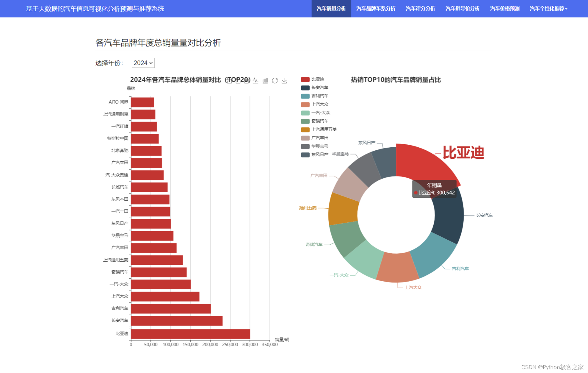Expand 汽车个性化推荐 menu
Screen dimensions: 588x373
pyautogui.click(x=548, y=9)
